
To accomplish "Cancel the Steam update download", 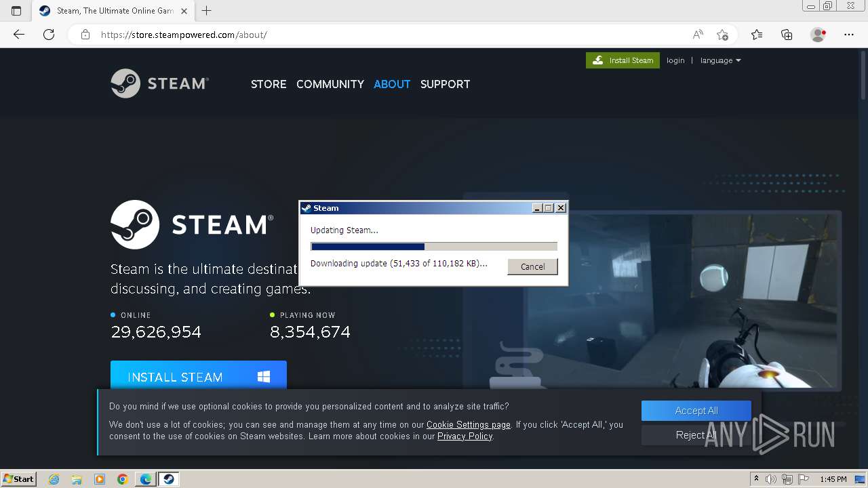I will 532,266.
